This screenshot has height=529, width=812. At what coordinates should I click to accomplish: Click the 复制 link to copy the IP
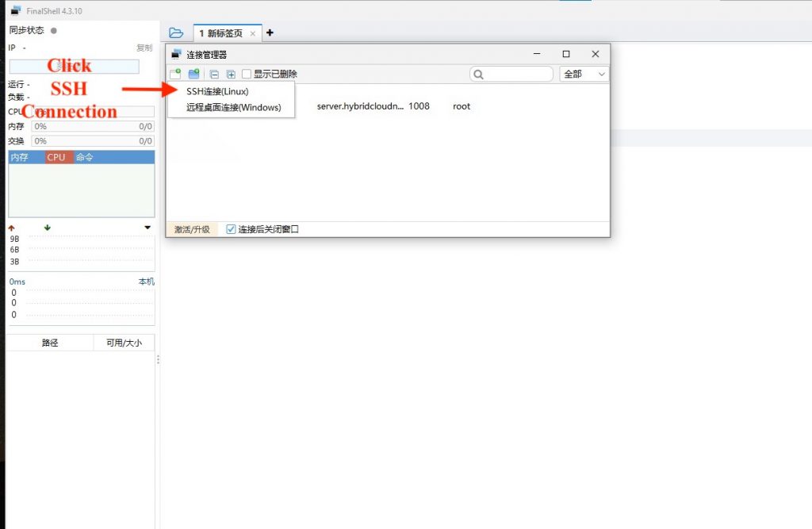pos(144,48)
